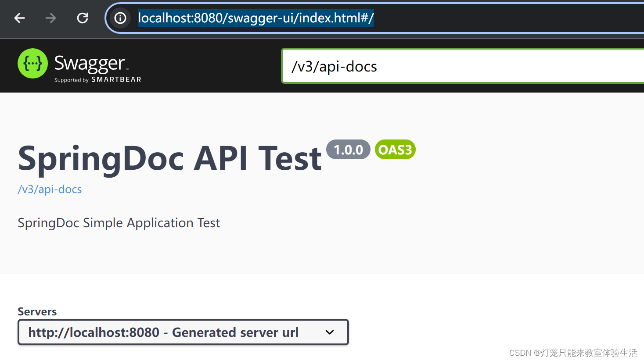Click the browser back arrow
Screen dimensions: 644x361
(x=19, y=18)
